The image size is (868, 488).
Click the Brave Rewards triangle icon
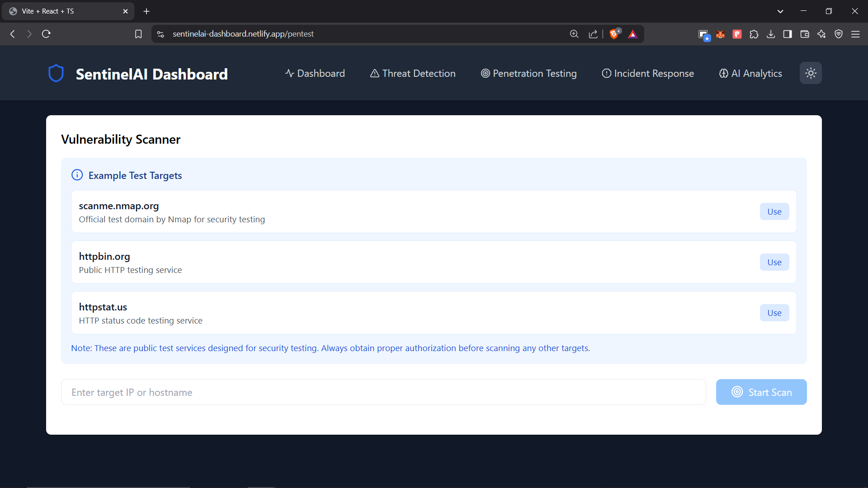[x=633, y=34]
